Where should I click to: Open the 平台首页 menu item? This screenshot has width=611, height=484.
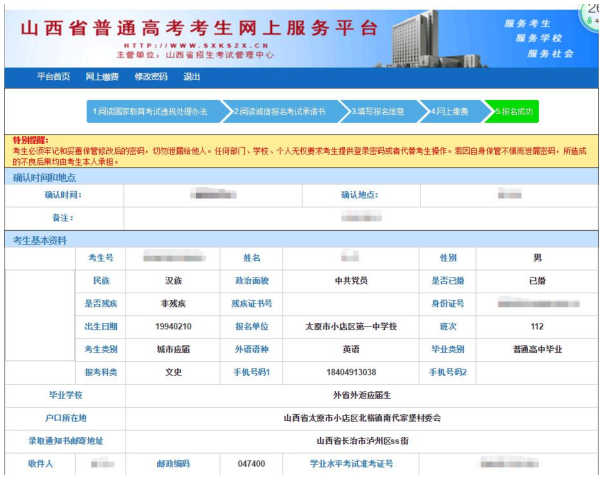(53, 77)
